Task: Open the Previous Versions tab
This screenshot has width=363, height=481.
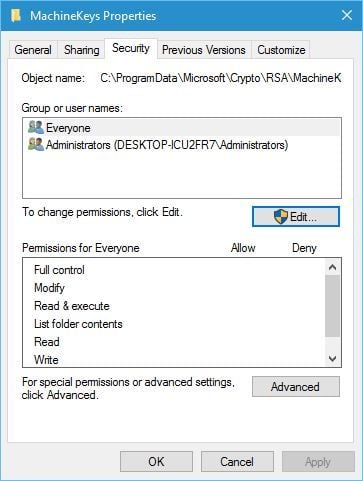Action: click(204, 50)
